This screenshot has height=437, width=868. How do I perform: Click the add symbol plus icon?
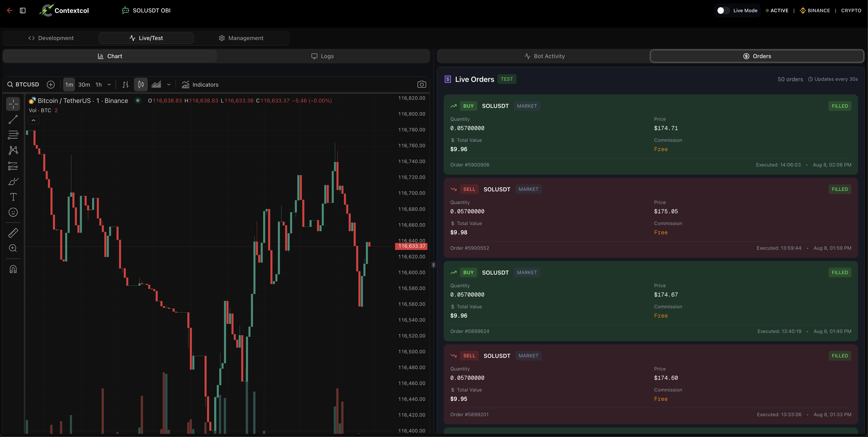pyautogui.click(x=50, y=85)
